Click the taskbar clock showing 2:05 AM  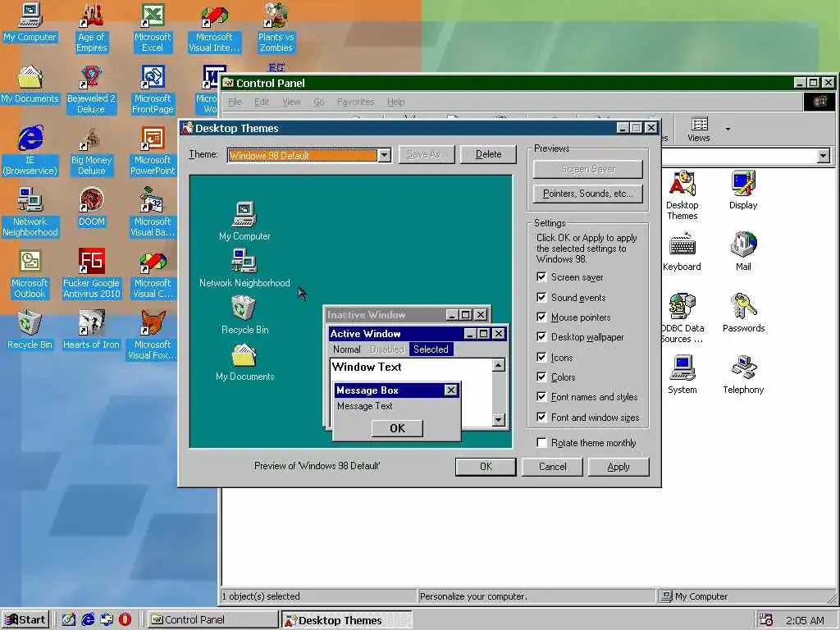[x=806, y=620]
